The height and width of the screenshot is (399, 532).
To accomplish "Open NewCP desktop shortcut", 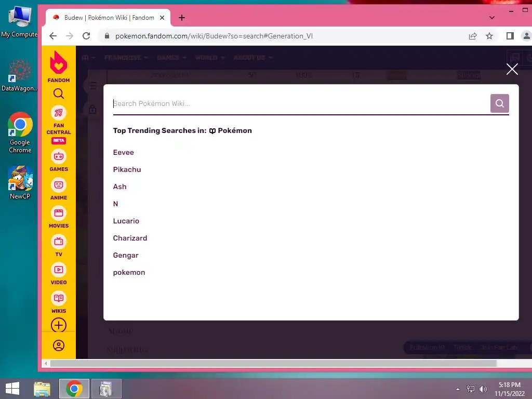I will coord(20,182).
